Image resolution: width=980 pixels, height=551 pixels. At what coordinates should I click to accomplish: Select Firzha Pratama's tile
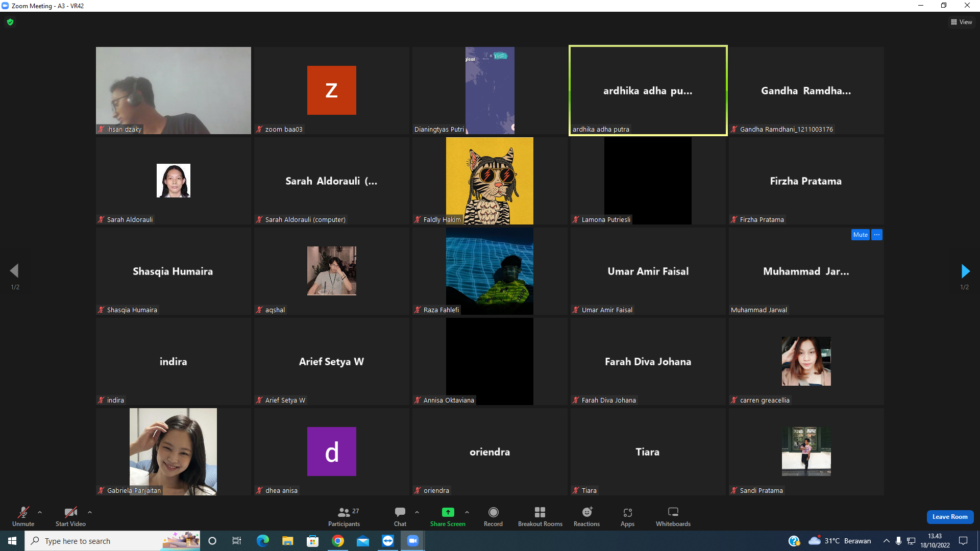(x=806, y=181)
